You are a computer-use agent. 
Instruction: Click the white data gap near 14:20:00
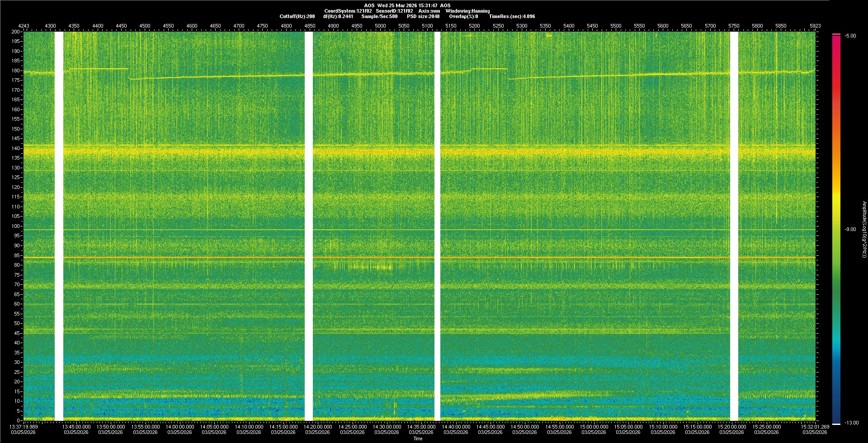[309, 226]
